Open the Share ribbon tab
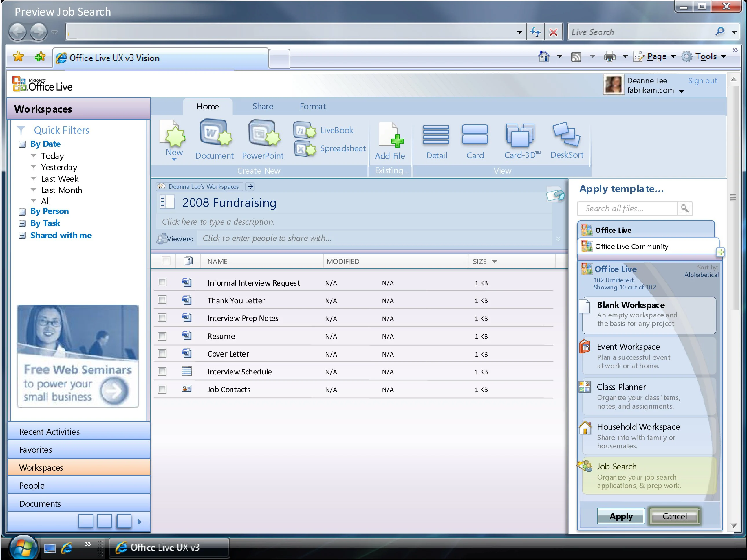747x560 pixels. (263, 106)
